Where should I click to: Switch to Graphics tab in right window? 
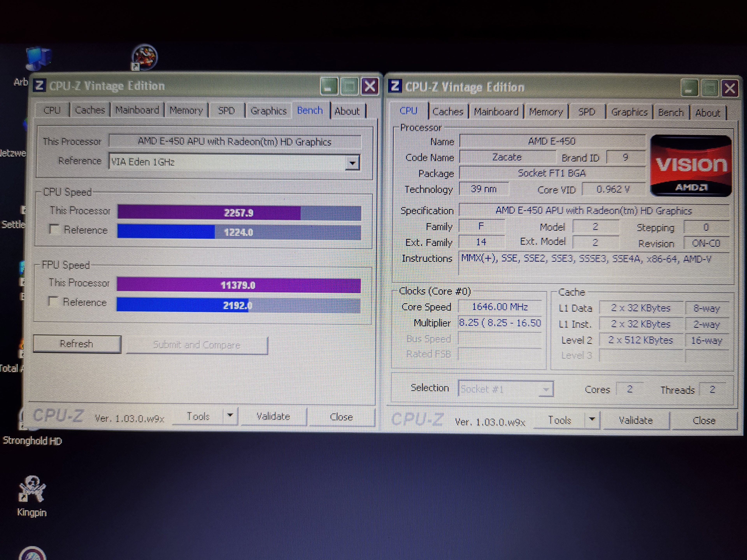click(629, 112)
